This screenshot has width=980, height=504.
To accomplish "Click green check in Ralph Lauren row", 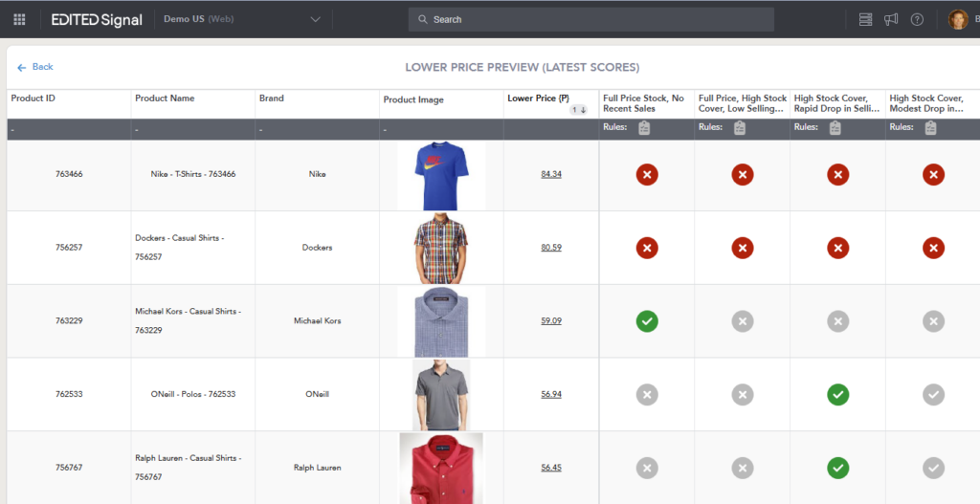I will click(x=838, y=468).
